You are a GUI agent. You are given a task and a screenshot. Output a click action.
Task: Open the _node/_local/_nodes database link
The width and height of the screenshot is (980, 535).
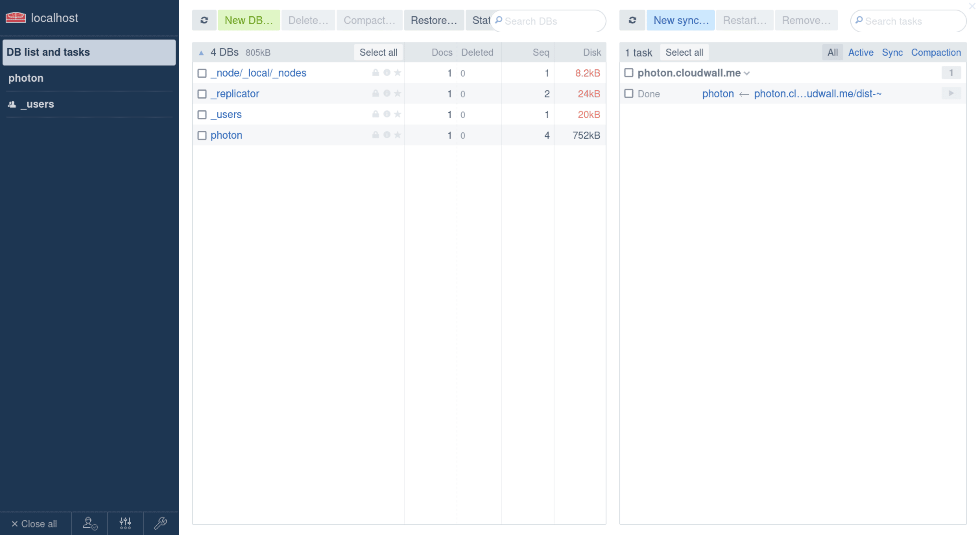(258, 73)
